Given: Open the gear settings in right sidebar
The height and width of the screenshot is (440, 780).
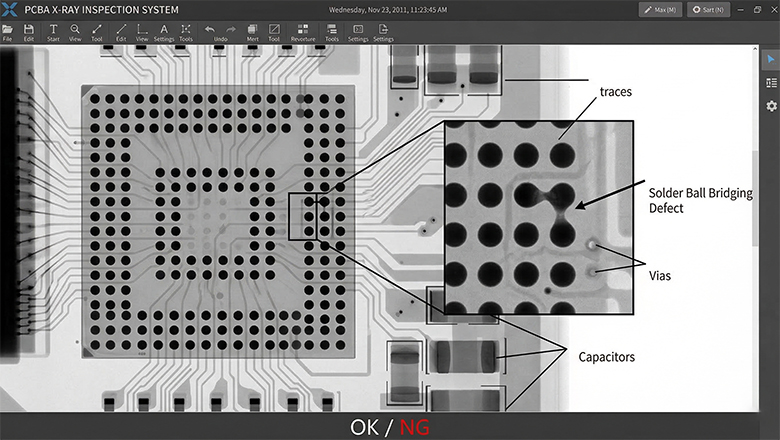Looking at the screenshot, I should click(x=771, y=106).
